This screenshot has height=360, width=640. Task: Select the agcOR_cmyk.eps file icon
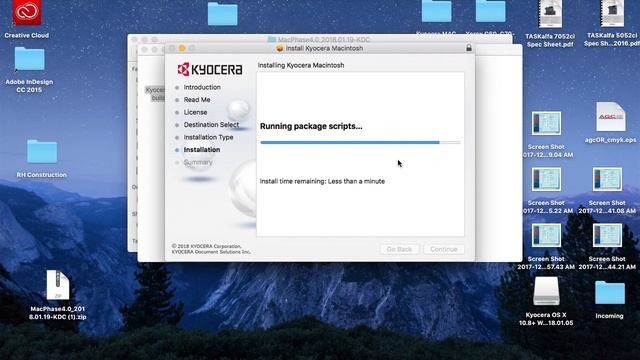click(x=610, y=117)
